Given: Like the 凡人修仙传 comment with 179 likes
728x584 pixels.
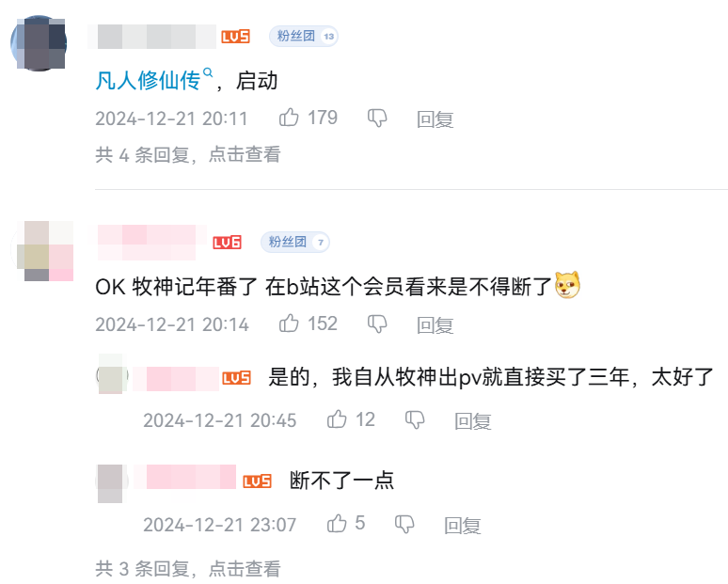Looking at the screenshot, I should [x=289, y=118].
